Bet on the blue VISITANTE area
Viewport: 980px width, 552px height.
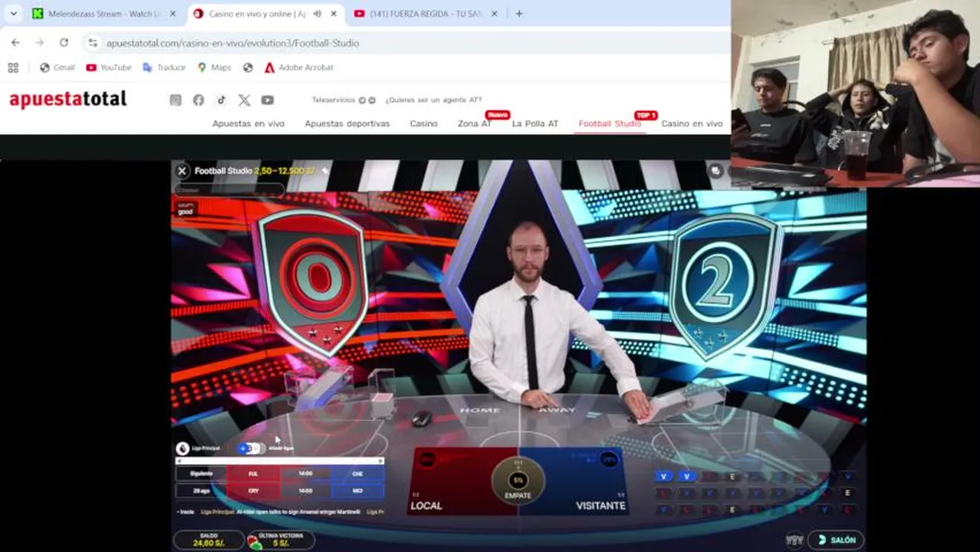click(x=583, y=483)
